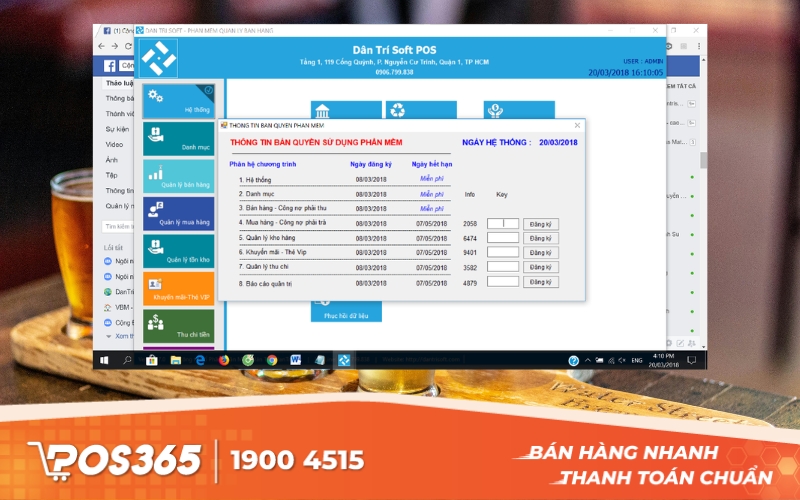
Task: Click USER : ADMIN label in header
Action: click(x=643, y=61)
